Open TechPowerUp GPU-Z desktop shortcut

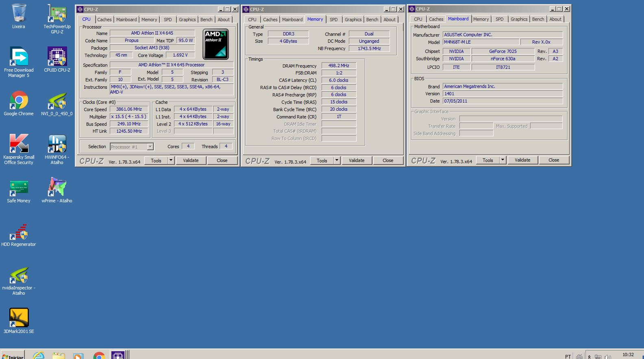point(57,18)
